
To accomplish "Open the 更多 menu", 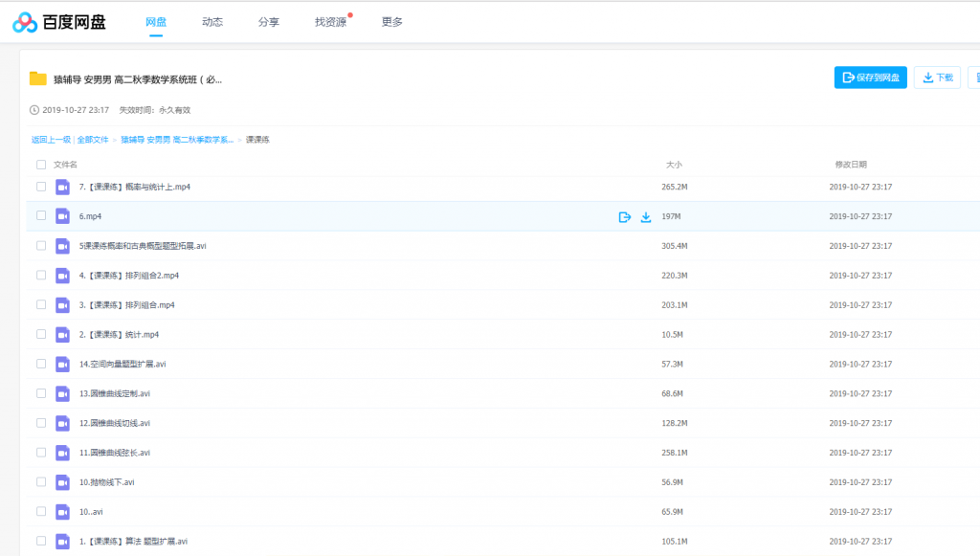I will [x=391, y=22].
